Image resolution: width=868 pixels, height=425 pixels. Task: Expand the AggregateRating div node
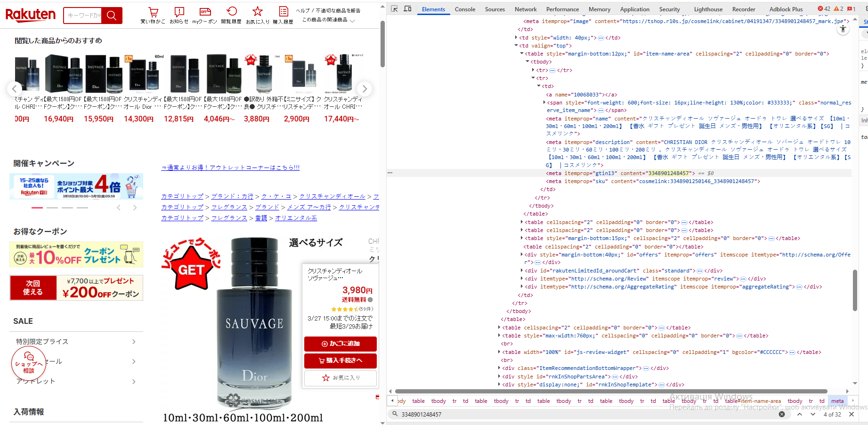click(521, 287)
